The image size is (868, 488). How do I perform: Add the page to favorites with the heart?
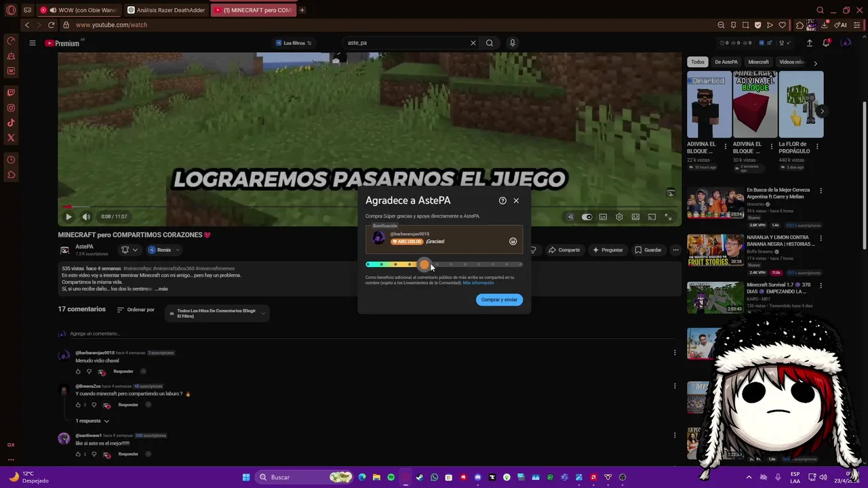[x=782, y=25]
